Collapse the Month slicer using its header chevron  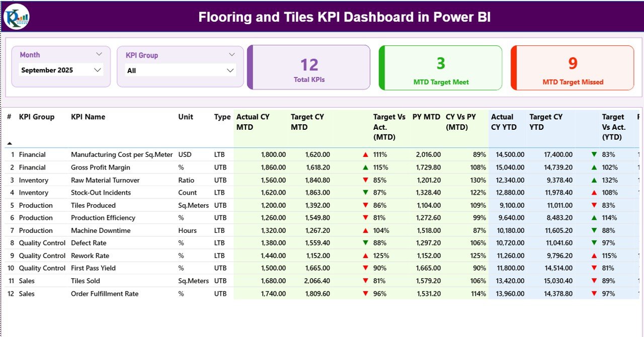99,54
